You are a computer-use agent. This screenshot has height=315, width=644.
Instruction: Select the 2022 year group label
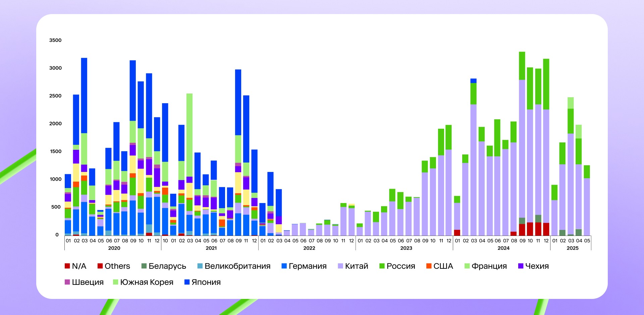(309, 248)
